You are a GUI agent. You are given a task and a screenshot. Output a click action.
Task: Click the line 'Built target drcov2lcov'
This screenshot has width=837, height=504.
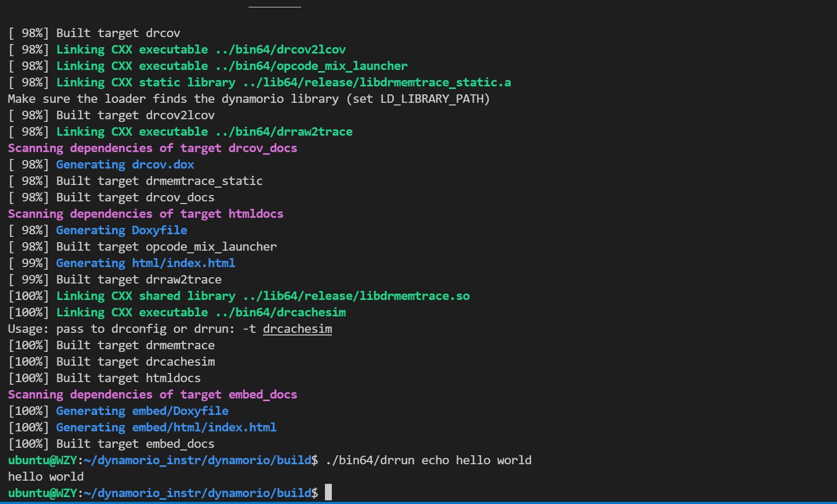pyautogui.click(x=111, y=116)
